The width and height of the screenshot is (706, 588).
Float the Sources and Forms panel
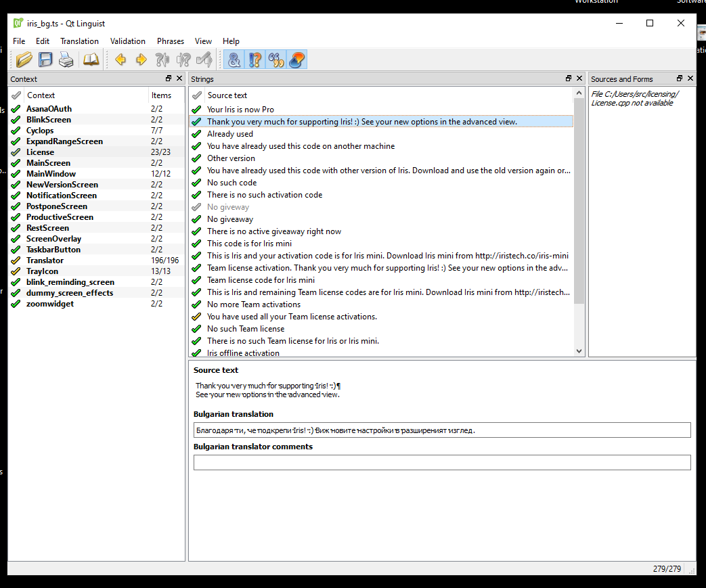pyautogui.click(x=680, y=78)
